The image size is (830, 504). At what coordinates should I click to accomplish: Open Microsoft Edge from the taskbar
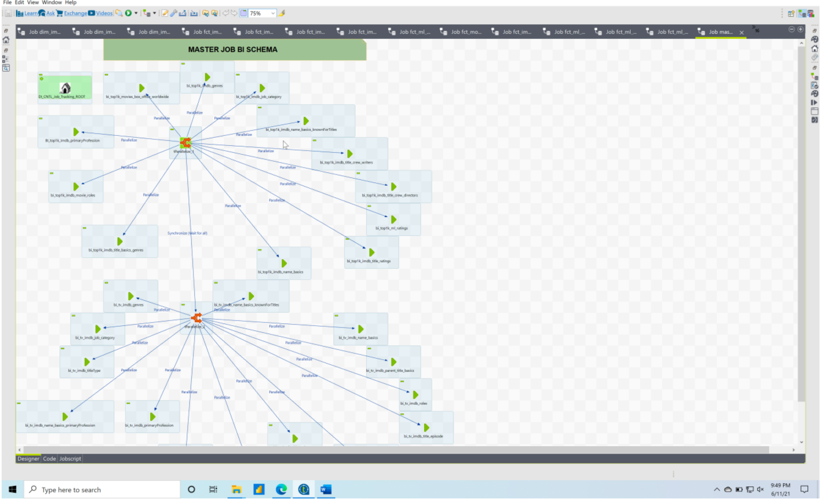(x=281, y=490)
